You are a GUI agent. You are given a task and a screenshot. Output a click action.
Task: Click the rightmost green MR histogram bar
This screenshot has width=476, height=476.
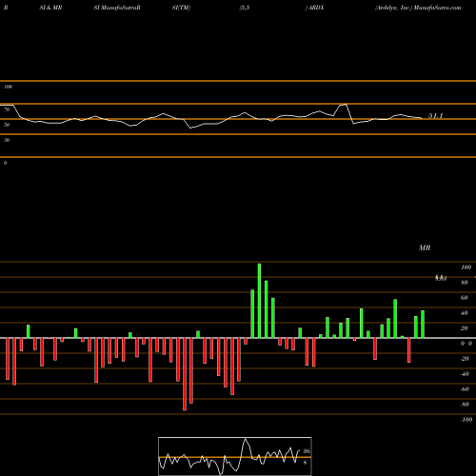(x=423, y=324)
